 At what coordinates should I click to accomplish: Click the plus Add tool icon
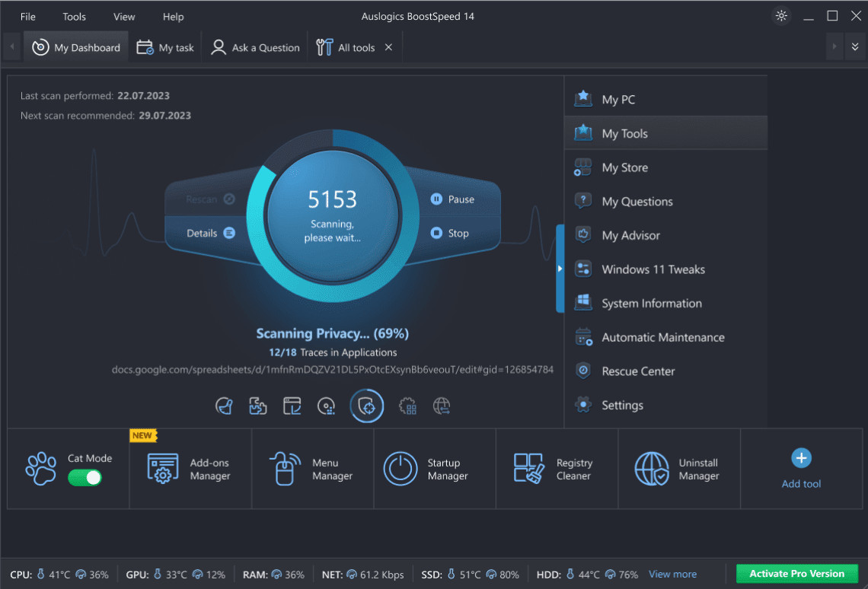coord(801,458)
